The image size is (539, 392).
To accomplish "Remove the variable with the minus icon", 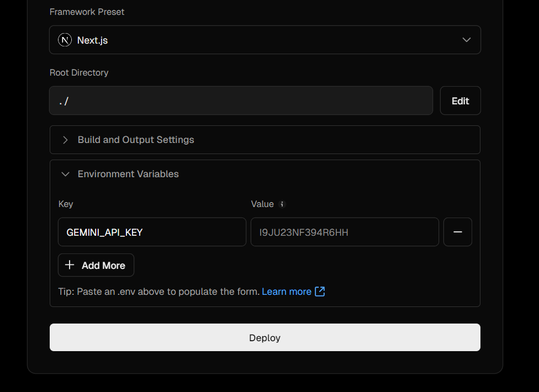I will pos(457,232).
